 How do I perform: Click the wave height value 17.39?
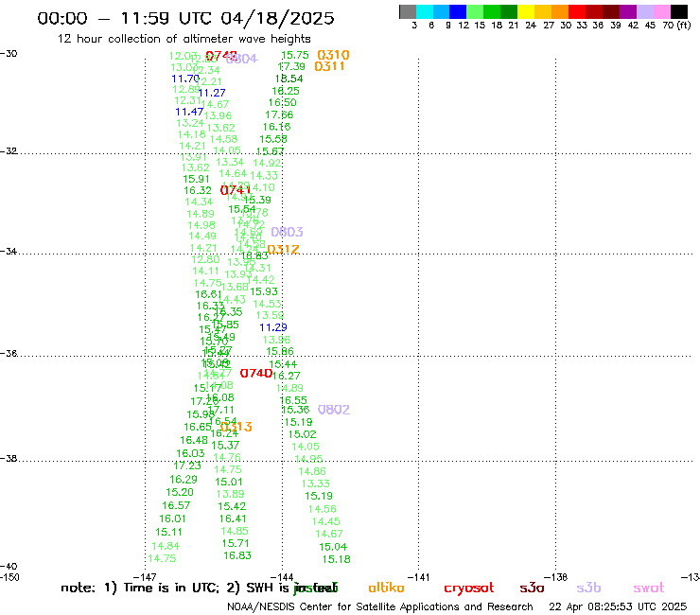point(291,66)
